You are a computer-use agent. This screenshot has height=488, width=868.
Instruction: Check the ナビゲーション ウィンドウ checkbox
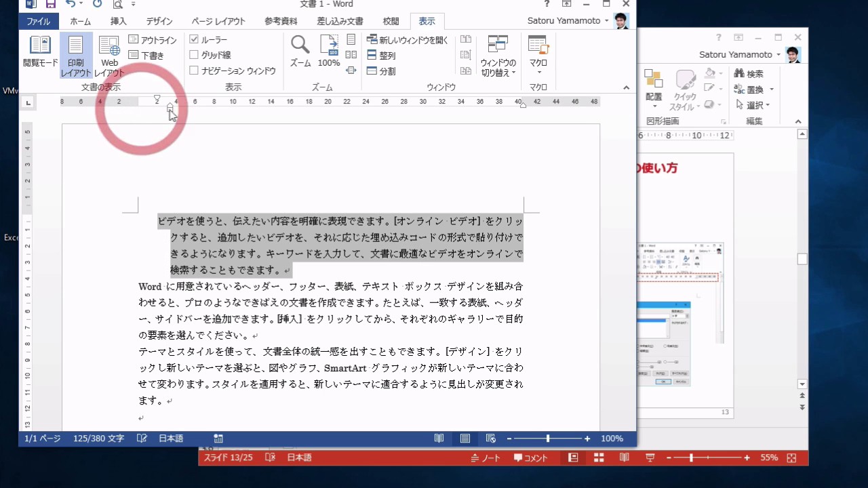(x=194, y=70)
